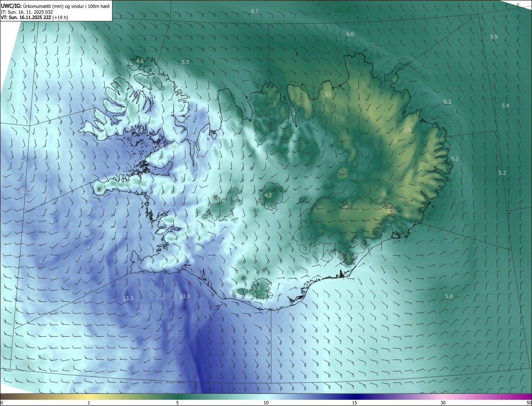Click the 6.1 value label
The width and height of the screenshot is (532, 406).
click(255, 11)
